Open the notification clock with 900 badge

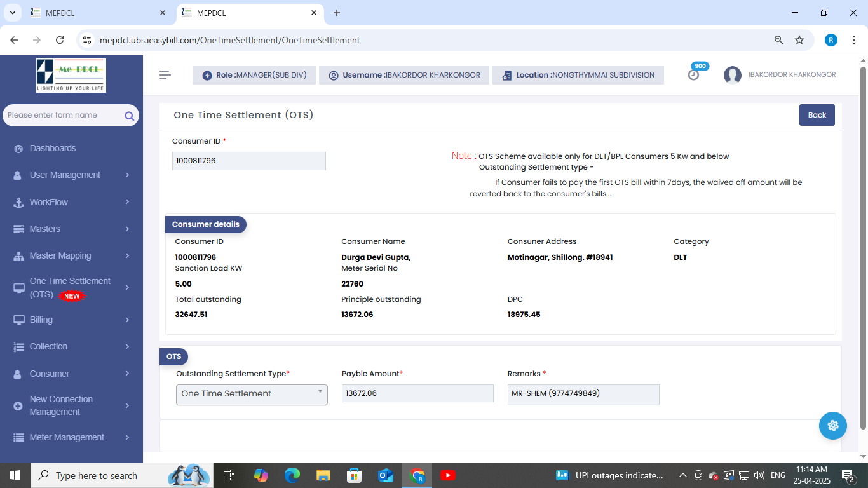point(694,74)
